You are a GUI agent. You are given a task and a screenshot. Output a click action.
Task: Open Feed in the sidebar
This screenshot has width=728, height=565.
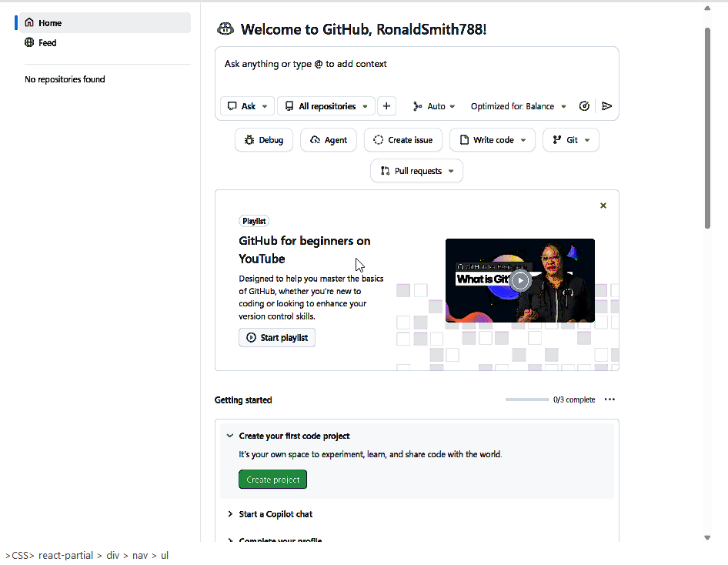coord(105,42)
